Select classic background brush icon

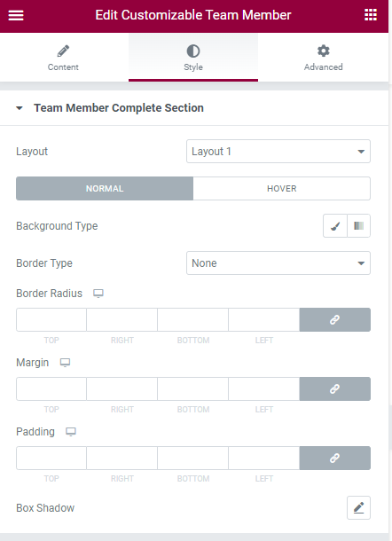[x=335, y=226]
